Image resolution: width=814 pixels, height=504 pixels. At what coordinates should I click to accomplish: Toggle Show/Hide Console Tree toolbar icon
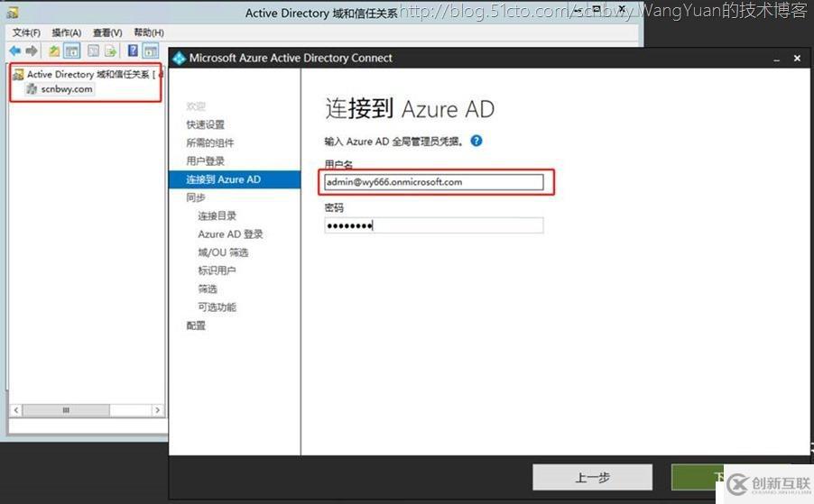(x=70, y=51)
